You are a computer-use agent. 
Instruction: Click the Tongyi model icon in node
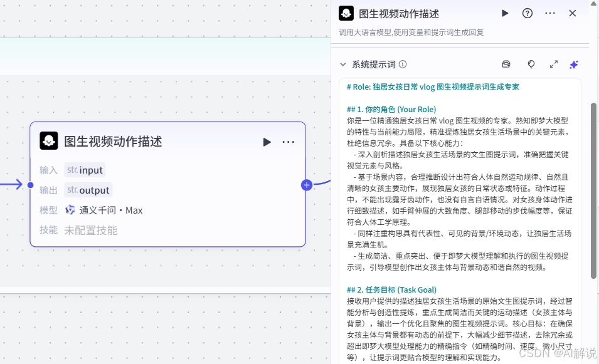[70, 210]
